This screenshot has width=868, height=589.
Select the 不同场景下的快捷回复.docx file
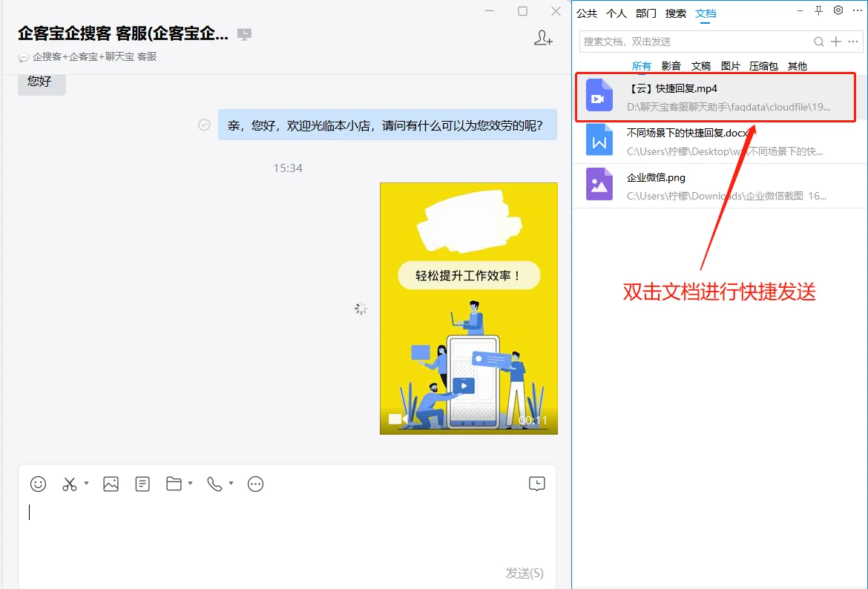click(x=719, y=142)
